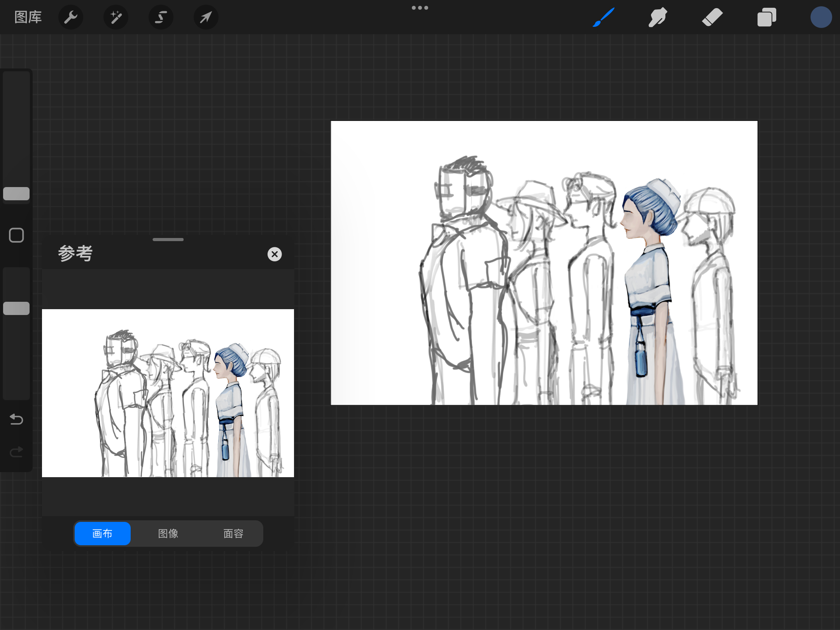
Task: Close the 参考 reference panel
Action: tap(275, 254)
